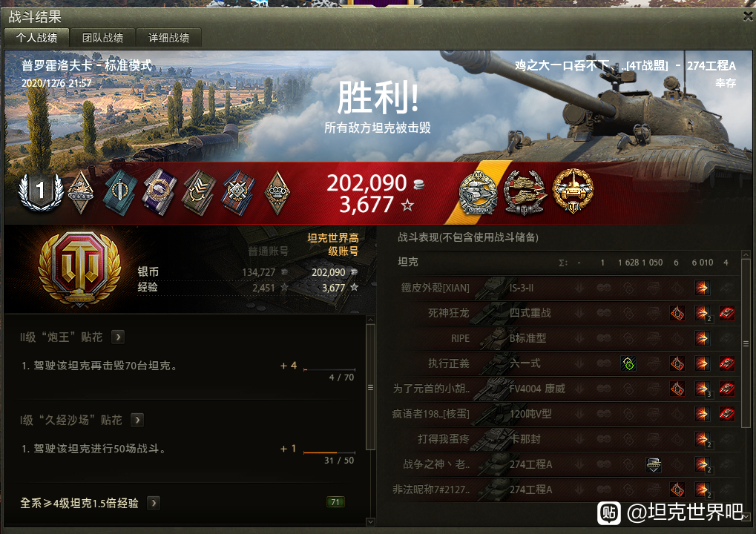Open the 详细战绩 tab
756x534 pixels.
(168, 38)
